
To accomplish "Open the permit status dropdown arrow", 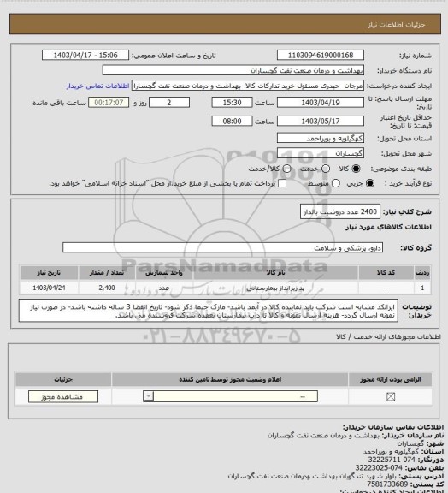I will [x=148, y=396].
